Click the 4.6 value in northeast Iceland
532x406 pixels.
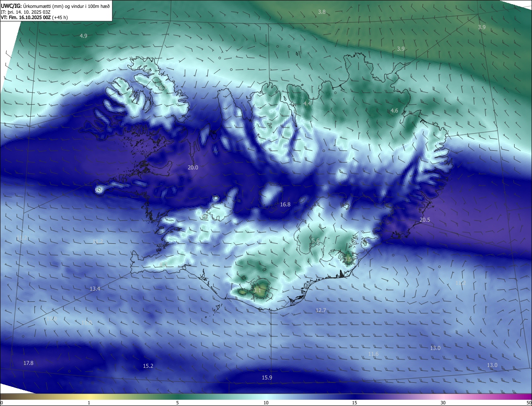(x=394, y=111)
